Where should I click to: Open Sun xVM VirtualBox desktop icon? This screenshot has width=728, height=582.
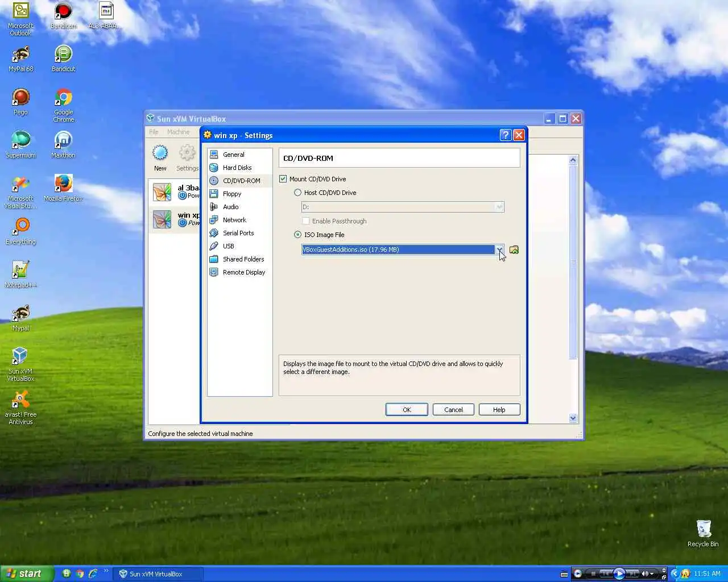pos(20,365)
